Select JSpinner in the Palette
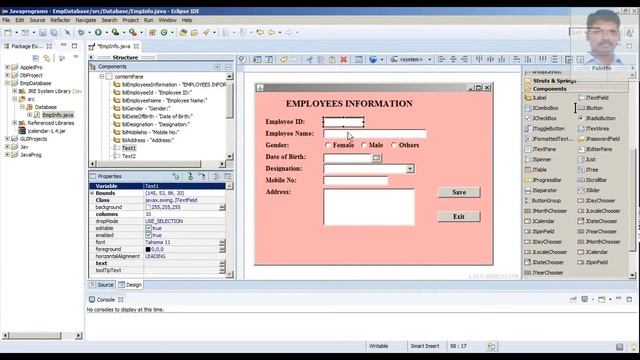Viewport: 640px width, 360px height. coord(538,160)
